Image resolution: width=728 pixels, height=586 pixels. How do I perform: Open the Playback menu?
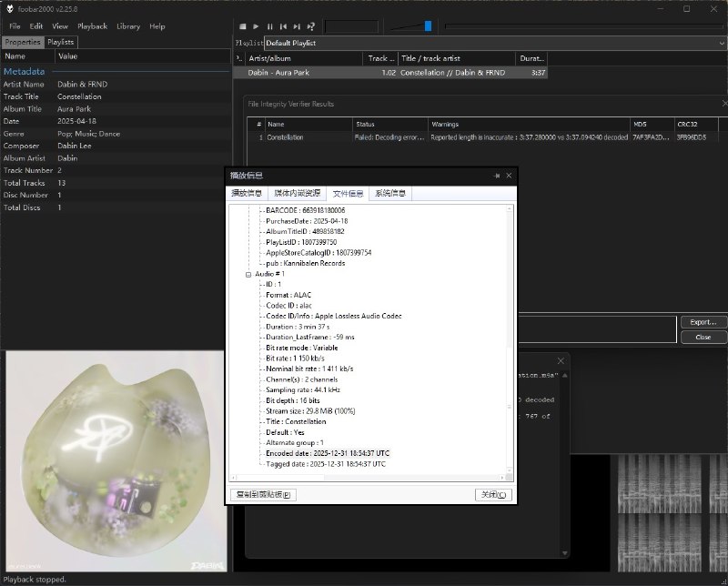click(x=92, y=26)
